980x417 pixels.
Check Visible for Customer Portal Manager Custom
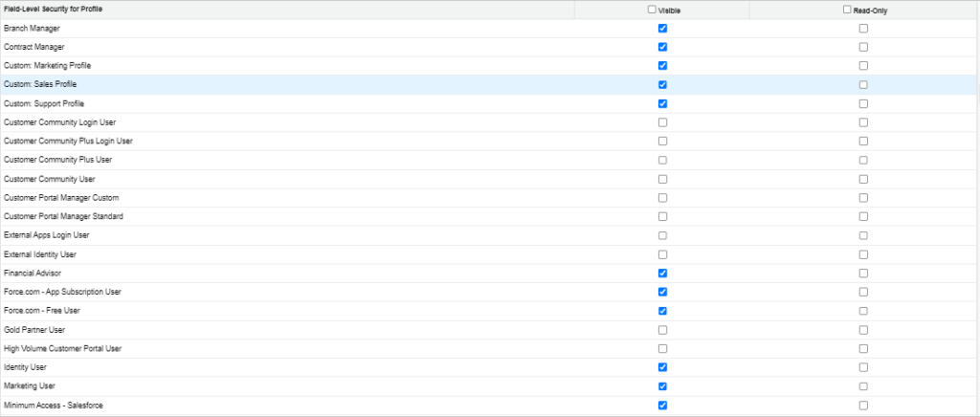662,198
